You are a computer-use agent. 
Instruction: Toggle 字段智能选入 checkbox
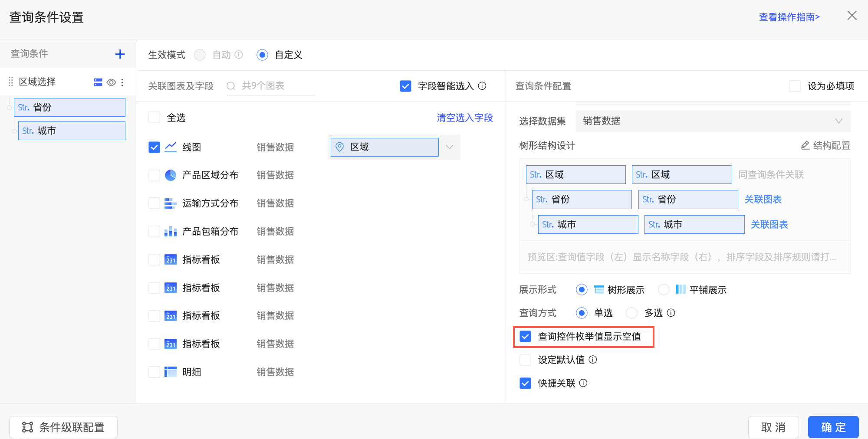tap(405, 86)
